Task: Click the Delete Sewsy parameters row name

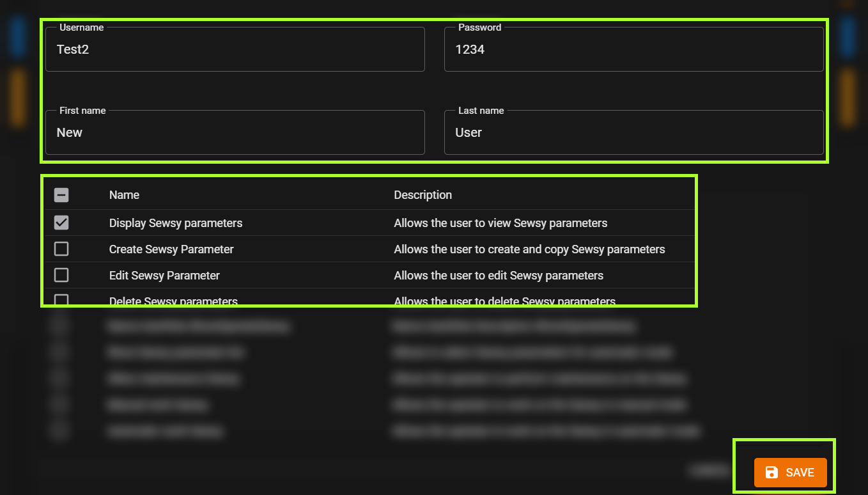Action: (173, 301)
